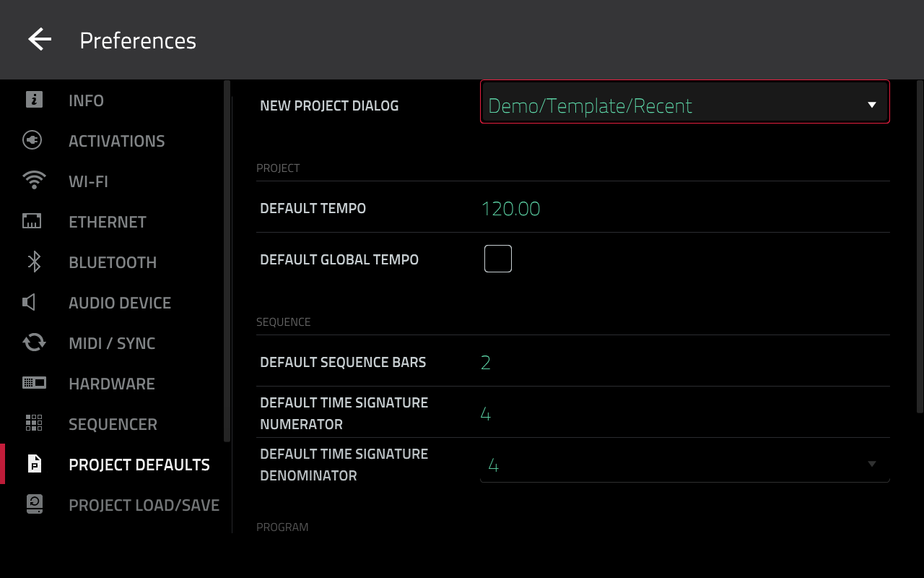Click the back arrow icon
Viewport: 924px width, 578px height.
click(40, 40)
